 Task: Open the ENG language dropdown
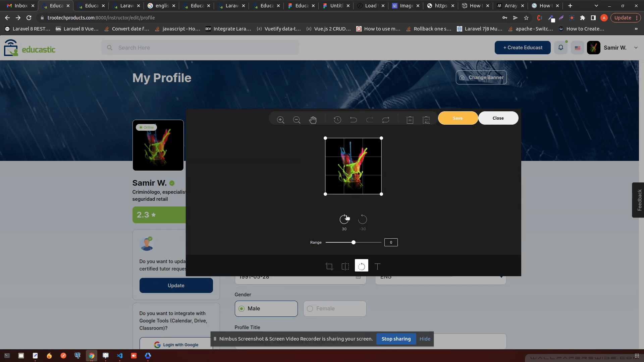pyautogui.click(x=440, y=277)
